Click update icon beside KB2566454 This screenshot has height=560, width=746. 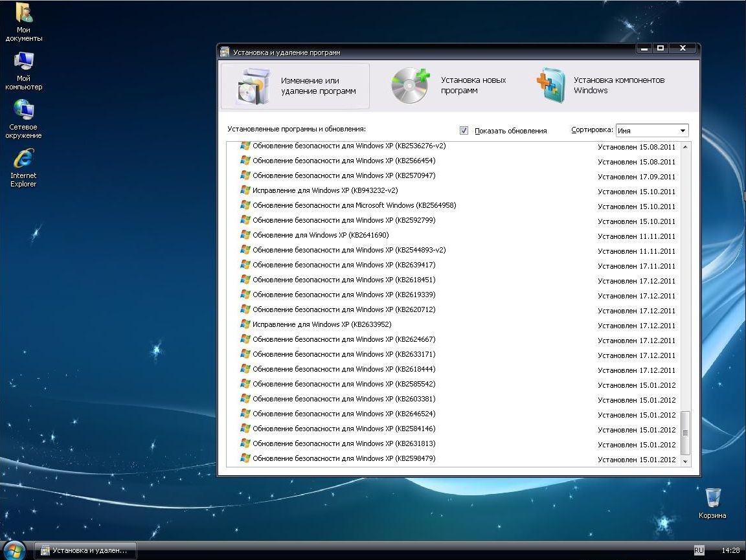pos(245,161)
